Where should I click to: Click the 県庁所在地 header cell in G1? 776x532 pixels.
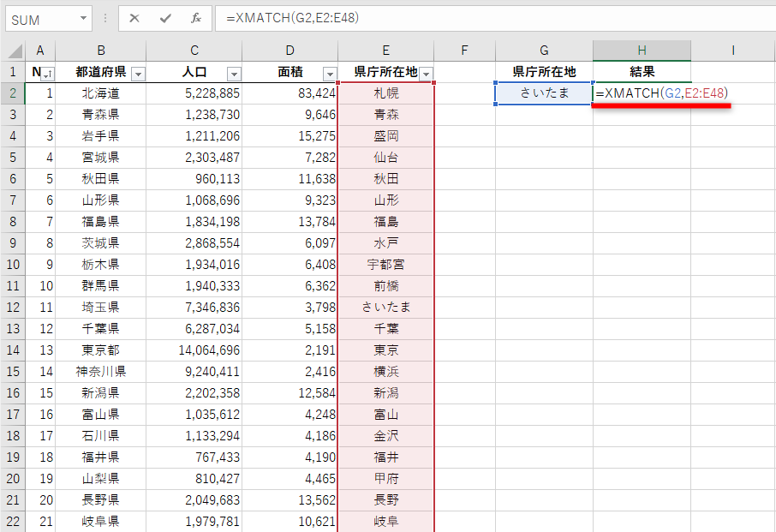544,72
